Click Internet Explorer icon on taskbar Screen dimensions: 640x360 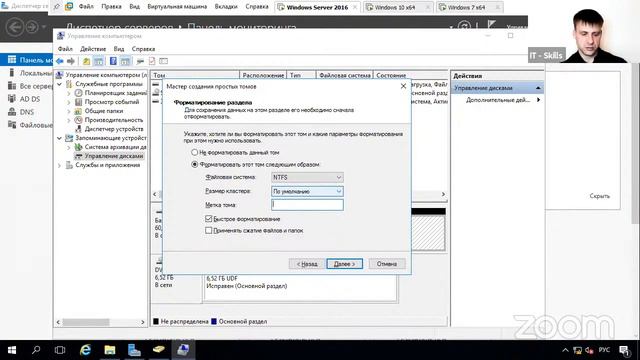coord(85,350)
